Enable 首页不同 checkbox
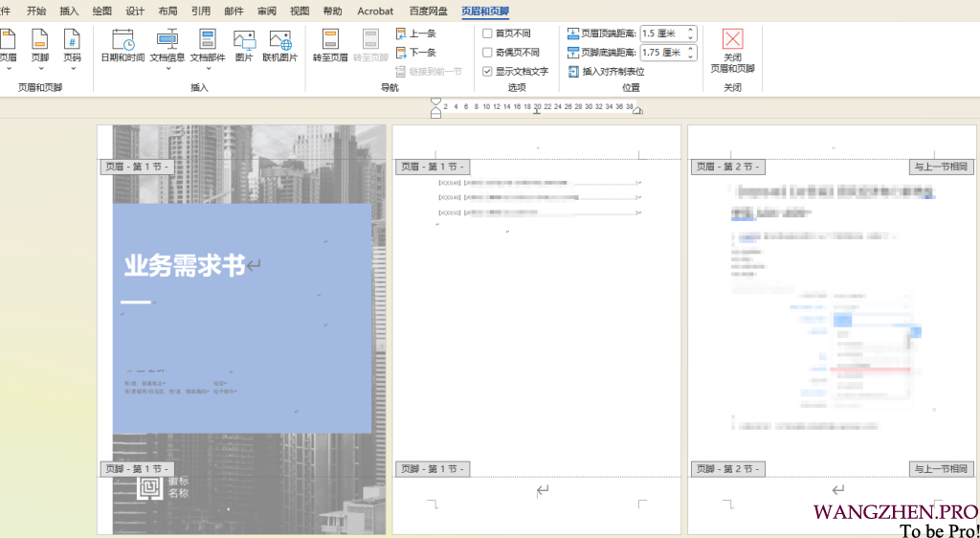The height and width of the screenshot is (538, 980). (488, 34)
